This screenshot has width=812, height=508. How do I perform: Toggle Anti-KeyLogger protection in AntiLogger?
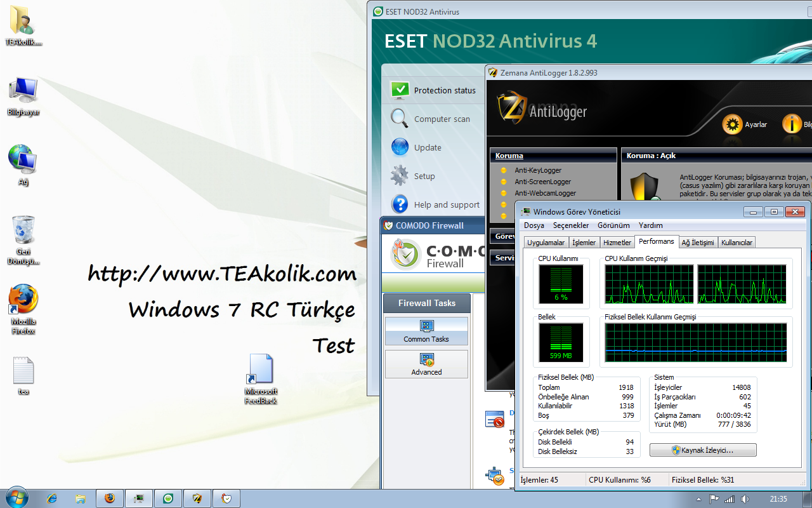click(538, 170)
